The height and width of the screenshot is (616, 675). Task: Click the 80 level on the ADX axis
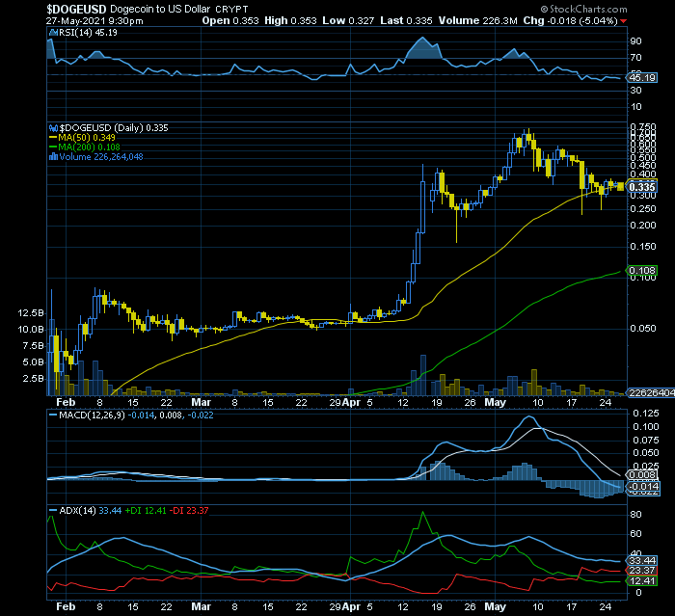pos(635,515)
